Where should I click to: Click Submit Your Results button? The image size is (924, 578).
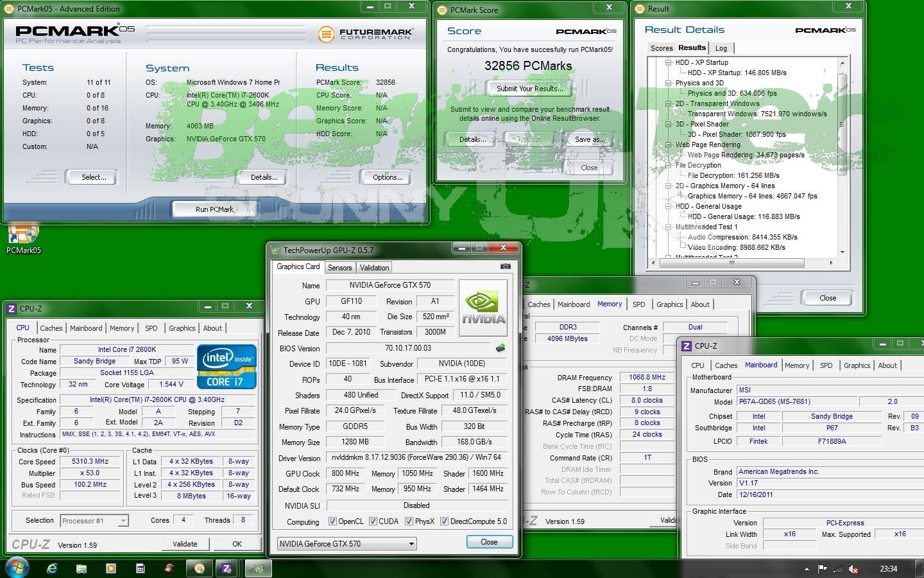[530, 89]
